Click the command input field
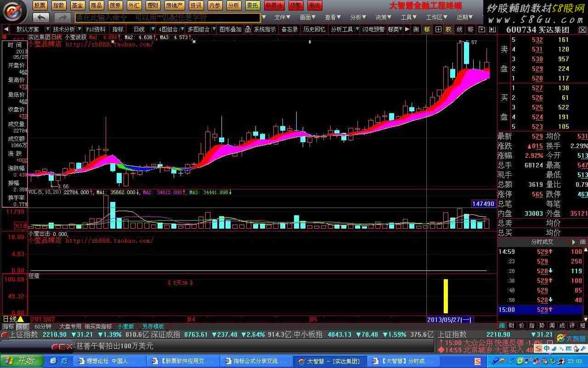The image size is (588, 368). (168, 17)
